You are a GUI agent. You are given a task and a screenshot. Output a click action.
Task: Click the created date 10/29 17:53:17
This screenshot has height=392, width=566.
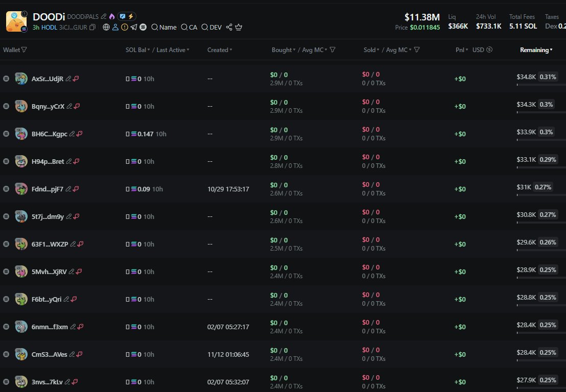(x=228, y=189)
